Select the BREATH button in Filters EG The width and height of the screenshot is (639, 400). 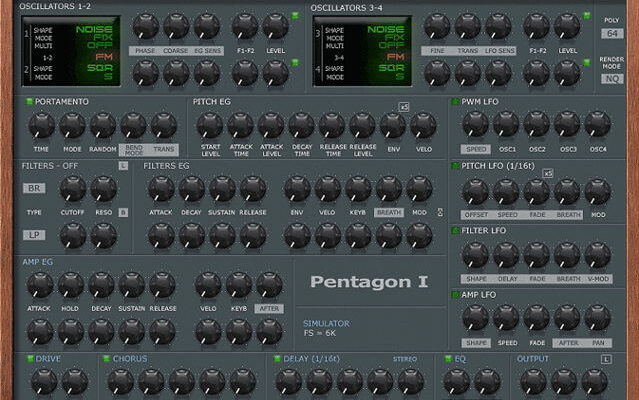(x=389, y=212)
